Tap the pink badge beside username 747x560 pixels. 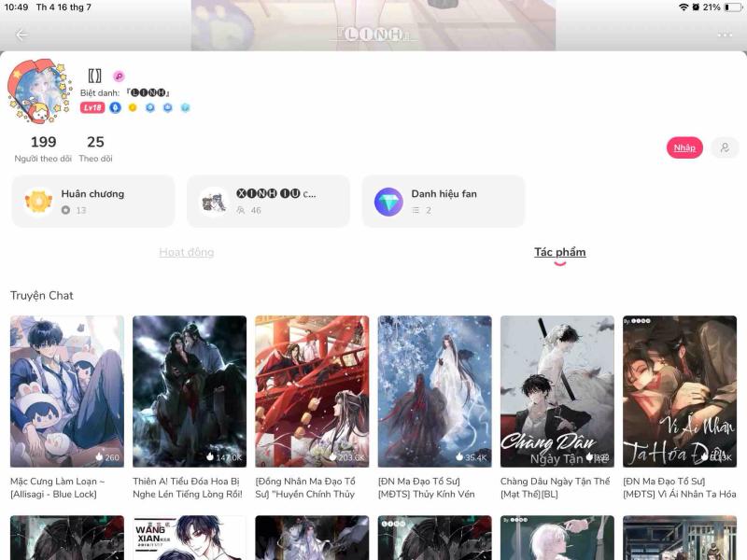click(119, 77)
